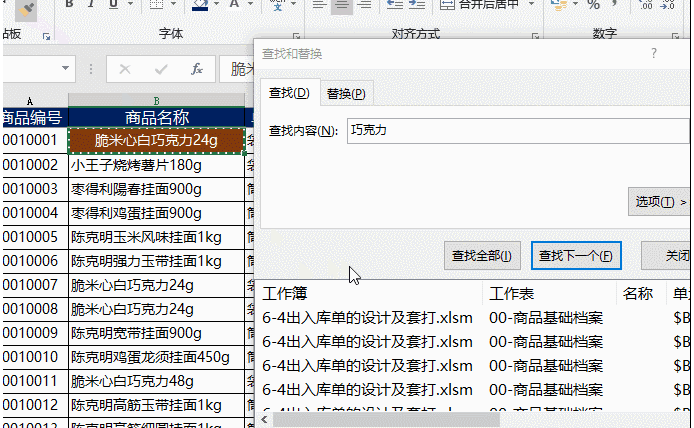694x428 pixels.
Task: Toggle italic formatting
Action: point(91,4)
